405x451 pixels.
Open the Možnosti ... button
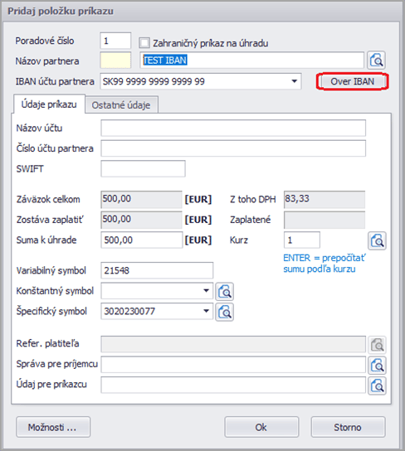[x=53, y=427]
